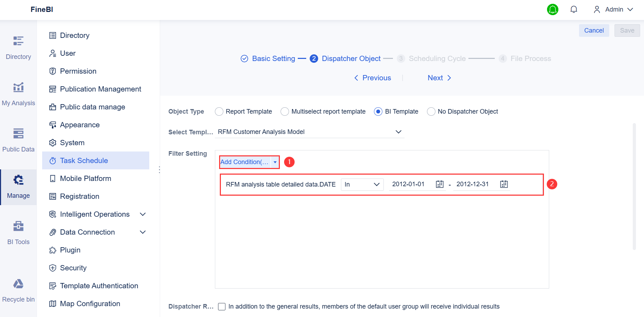Open Template Authentication from the menu
Image resolution: width=644 pixels, height=317 pixels.
tap(99, 285)
